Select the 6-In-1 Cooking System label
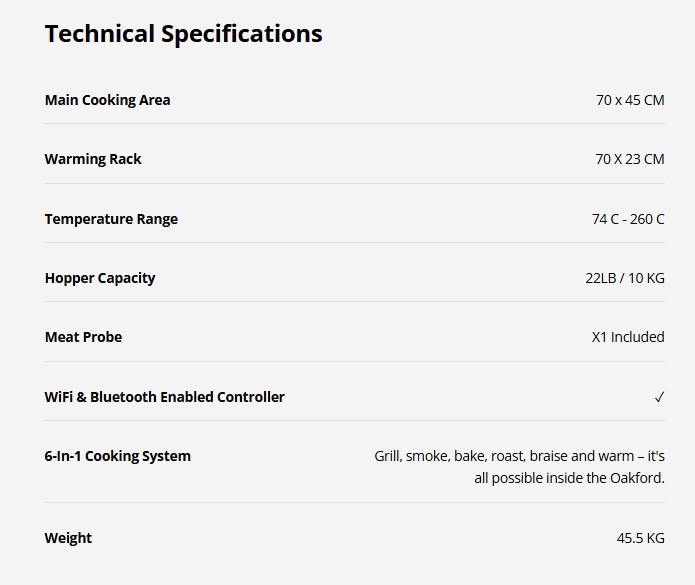This screenshot has height=585, width=695. coord(117,456)
